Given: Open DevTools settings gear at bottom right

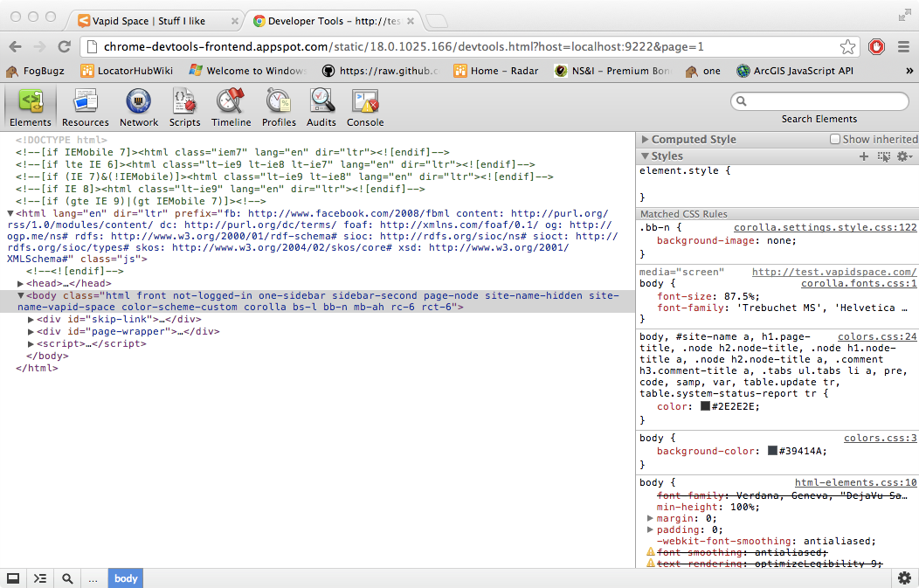Looking at the screenshot, I should tap(904, 578).
